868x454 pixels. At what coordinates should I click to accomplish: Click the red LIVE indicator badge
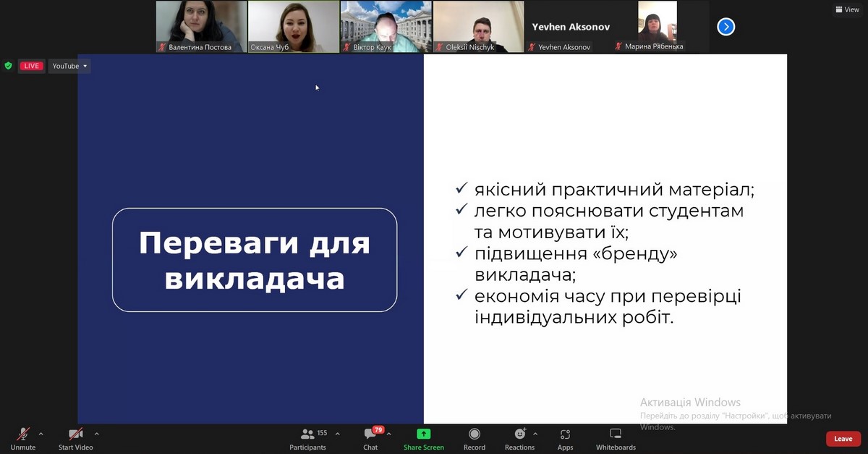(31, 66)
